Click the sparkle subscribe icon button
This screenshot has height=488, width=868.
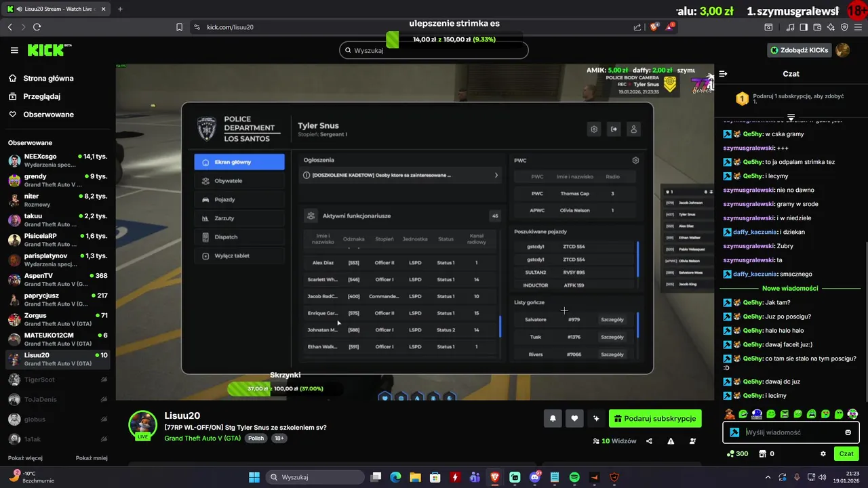tap(596, 418)
